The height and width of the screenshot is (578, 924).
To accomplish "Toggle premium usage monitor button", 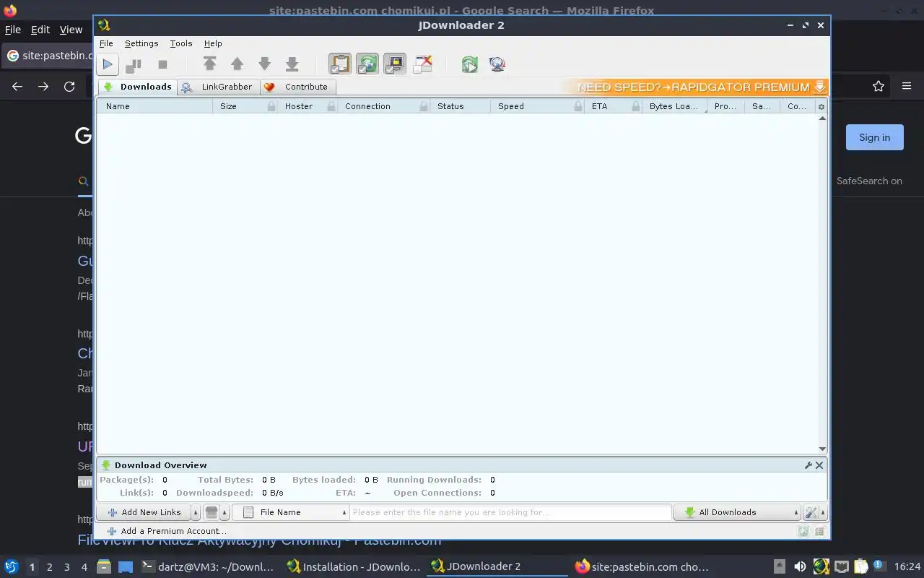I will click(x=395, y=64).
